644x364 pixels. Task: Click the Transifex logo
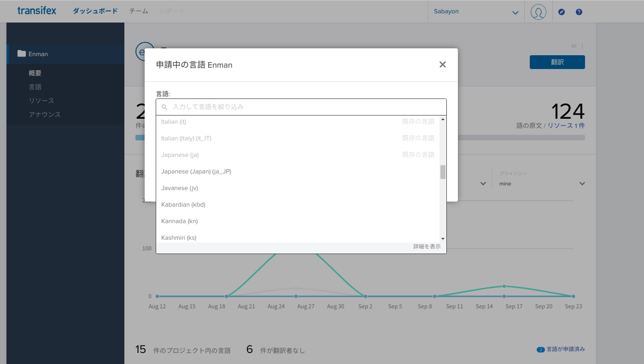point(37,11)
